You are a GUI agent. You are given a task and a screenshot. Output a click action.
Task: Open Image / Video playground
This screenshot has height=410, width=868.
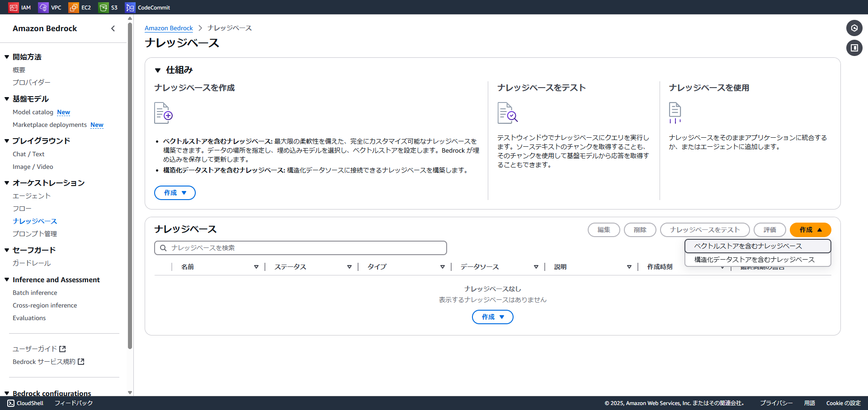coord(33,167)
